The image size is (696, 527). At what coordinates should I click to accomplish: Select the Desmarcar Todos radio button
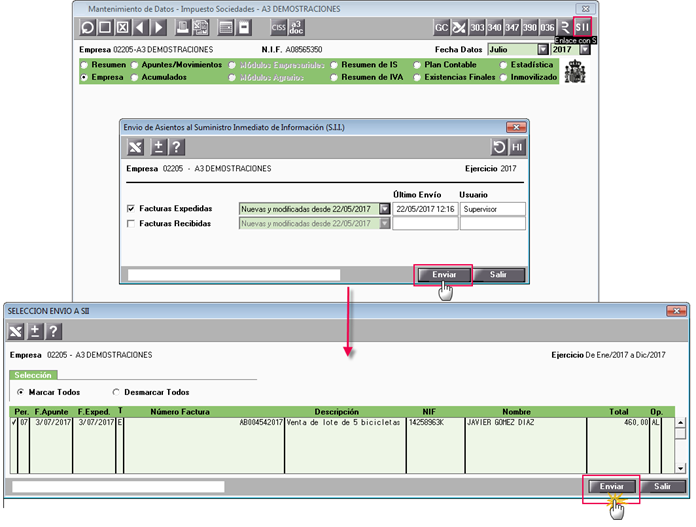pyautogui.click(x=116, y=392)
